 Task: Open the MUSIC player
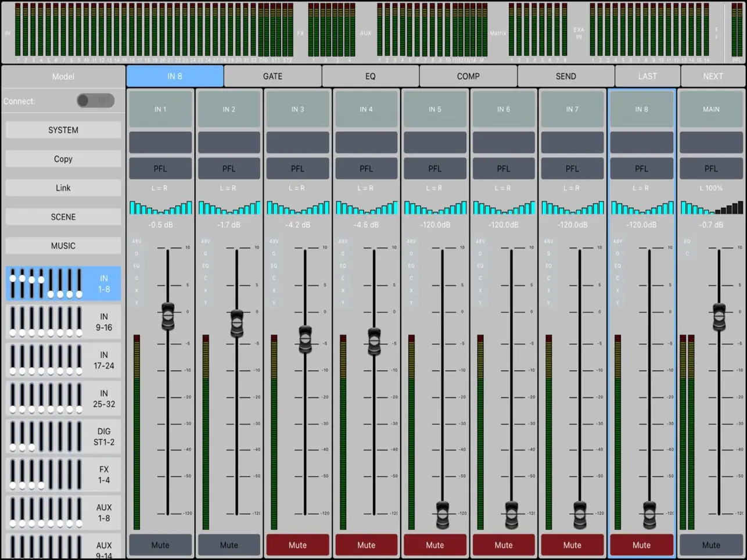click(x=63, y=246)
